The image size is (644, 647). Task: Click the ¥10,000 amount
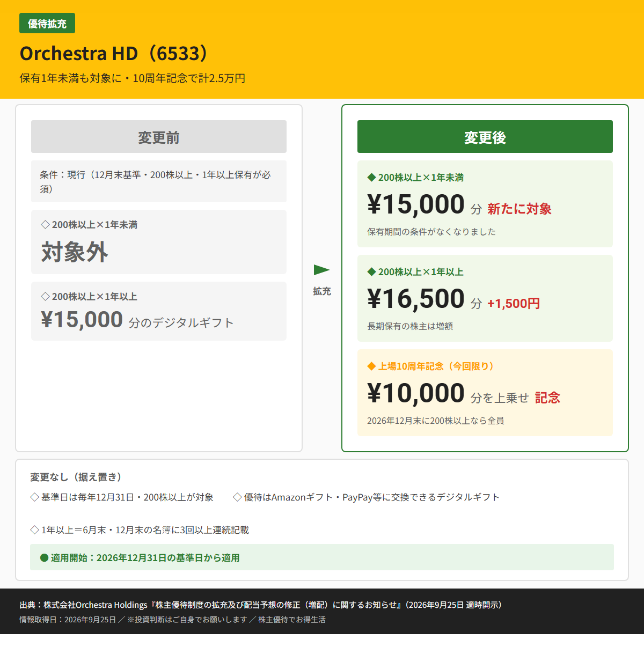pyautogui.click(x=416, y=393)
